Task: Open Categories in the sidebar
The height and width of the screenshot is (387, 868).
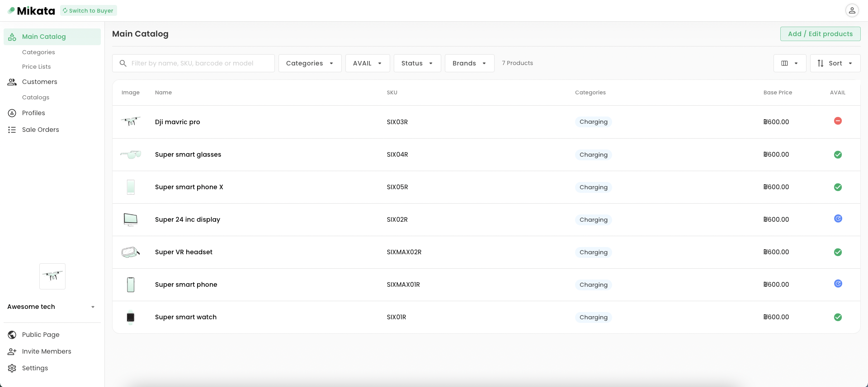Action: [x=38, y=52]
